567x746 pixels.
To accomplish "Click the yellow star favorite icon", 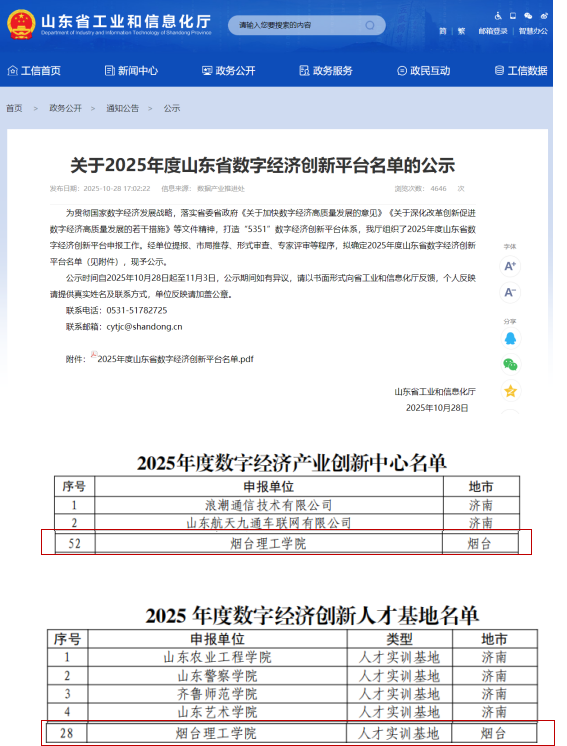I will pos(510,391).
